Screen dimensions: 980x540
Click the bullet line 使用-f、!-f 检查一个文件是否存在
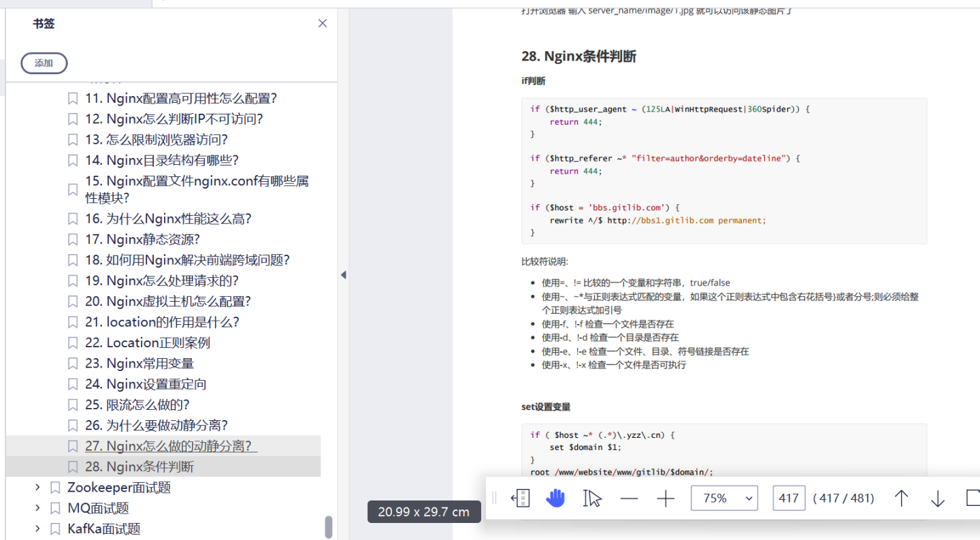coord(608,324)
